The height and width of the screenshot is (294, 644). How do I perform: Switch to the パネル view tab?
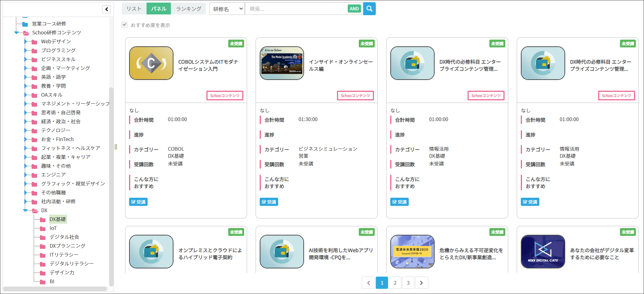click(x=159, y=9)
